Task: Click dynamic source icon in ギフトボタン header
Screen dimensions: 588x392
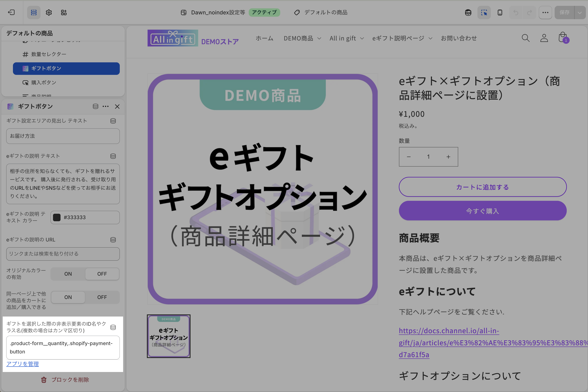Action: click(96, 107)
